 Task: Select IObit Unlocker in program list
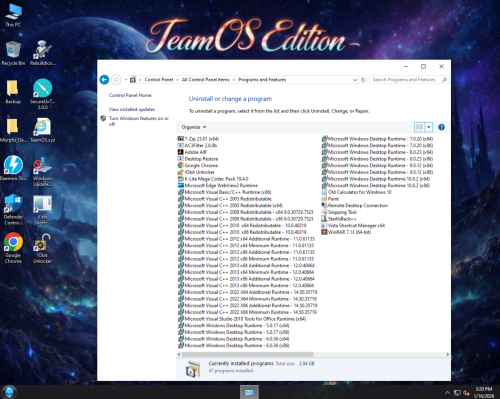[x=196, y=172]
